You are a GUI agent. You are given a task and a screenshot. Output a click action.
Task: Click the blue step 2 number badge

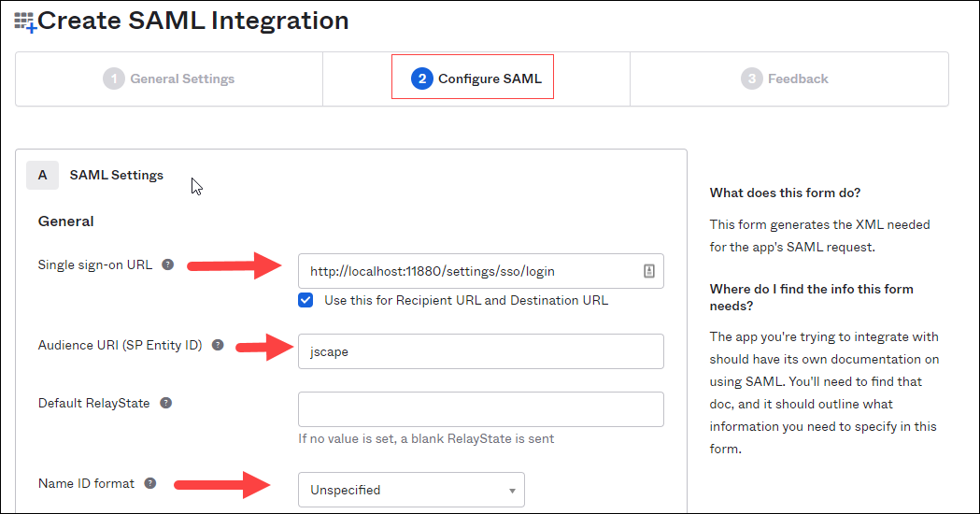(x=422, y=79)
